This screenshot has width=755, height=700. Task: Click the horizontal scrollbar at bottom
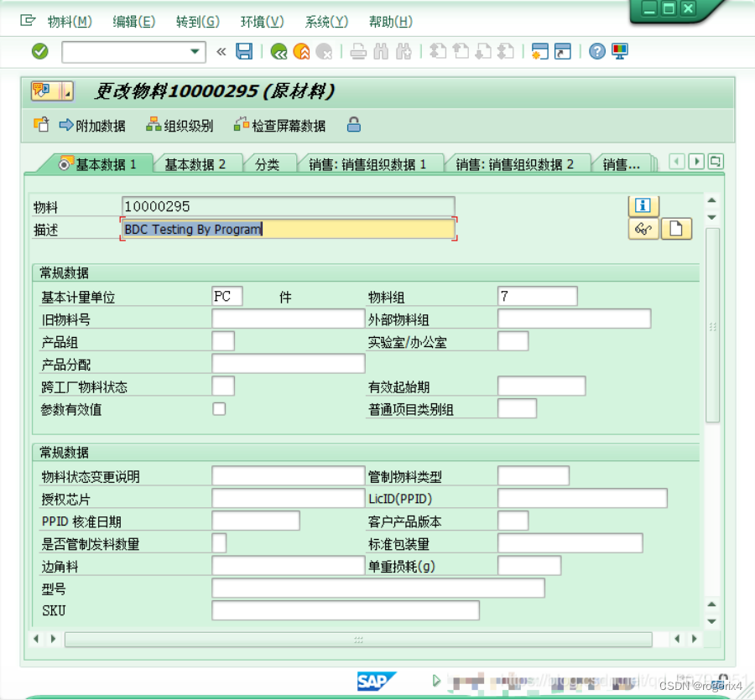coord(358,640)
